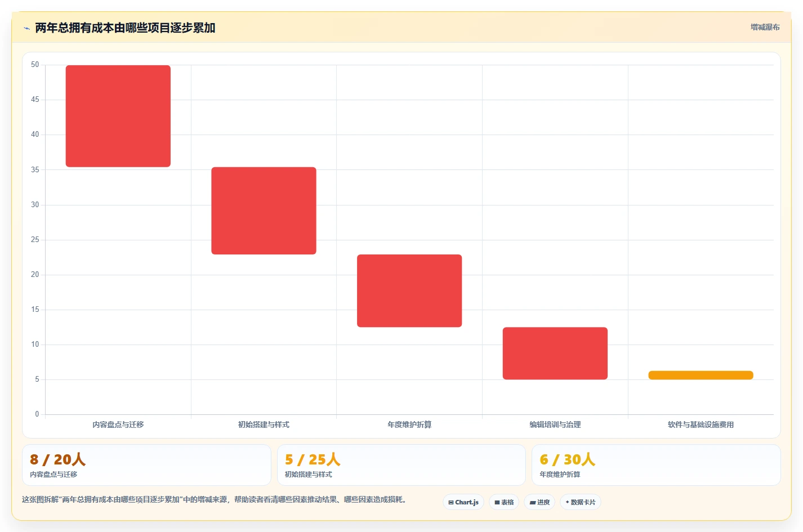Click the 表格 chip
The image size is (803, 532).
click(x=504, y=502)
